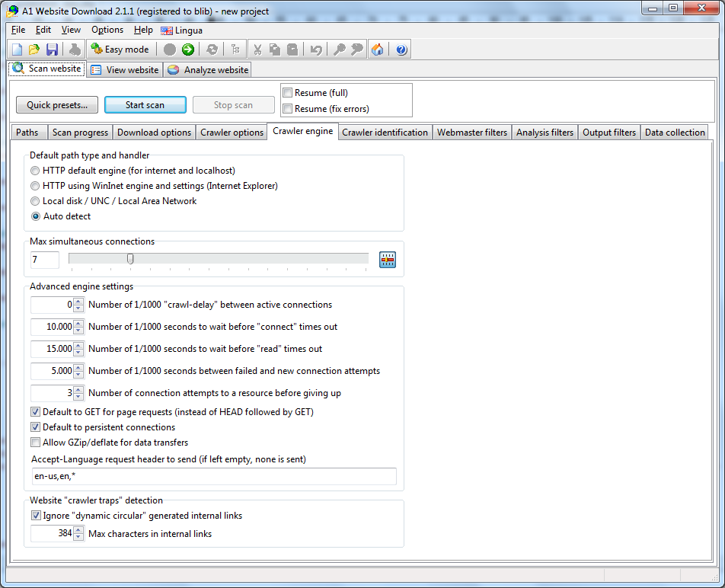The height and width of the screenshot is (588, 725).
Task: Uncheck Default to persistent connections
Action: [x=36, y=427]
